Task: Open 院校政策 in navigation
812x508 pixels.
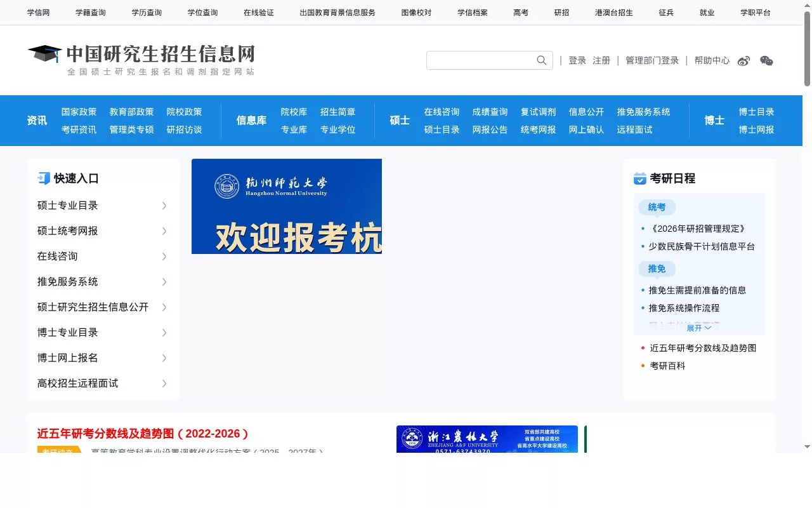Action: [x=185, y=112]
